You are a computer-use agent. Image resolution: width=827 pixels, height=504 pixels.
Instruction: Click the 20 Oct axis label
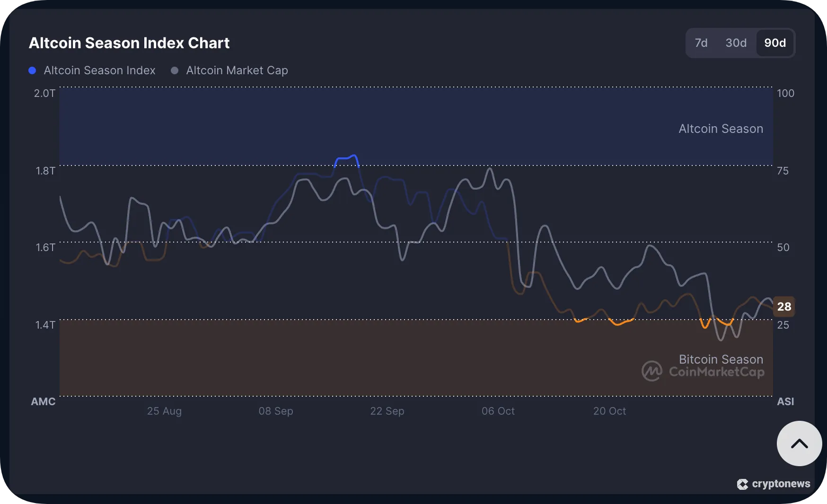point(610,411)
